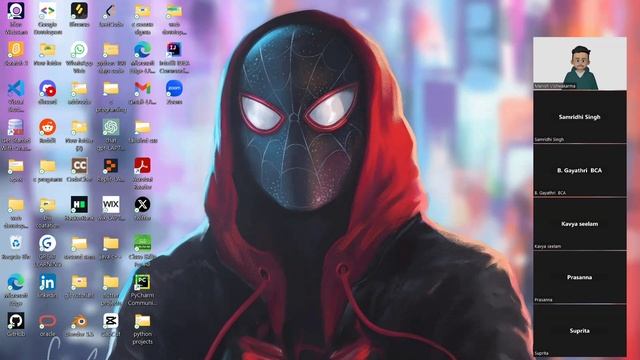Viewport: 640px width, 360px height.
Task: Open the HackerRank shortcut
Action: point(79,204)
